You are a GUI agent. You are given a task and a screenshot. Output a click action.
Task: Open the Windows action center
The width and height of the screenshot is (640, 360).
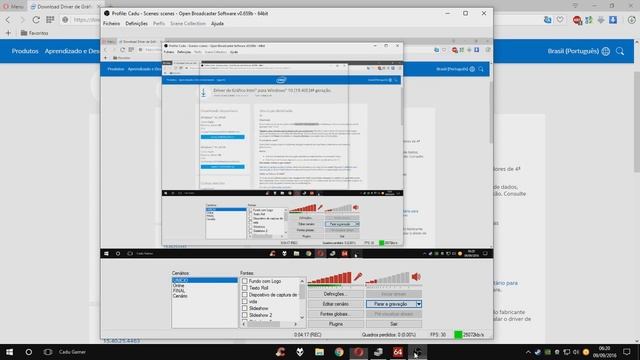click(x=627, y=352)
